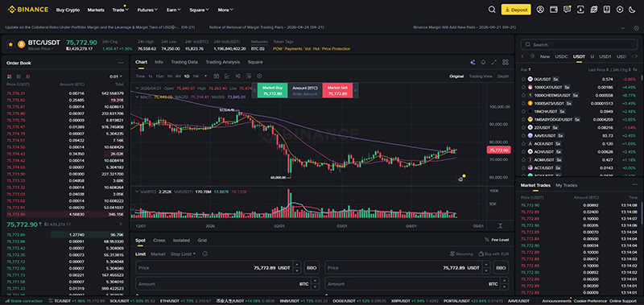Switch to the Trading Analysis tab
The height and width of the screenshot is (305, 644).
pyautogui.click(x=223, y=62)
